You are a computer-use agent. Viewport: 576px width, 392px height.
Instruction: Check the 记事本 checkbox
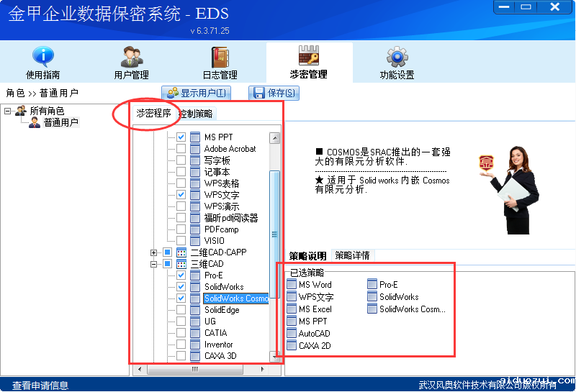tap(181, 171)
